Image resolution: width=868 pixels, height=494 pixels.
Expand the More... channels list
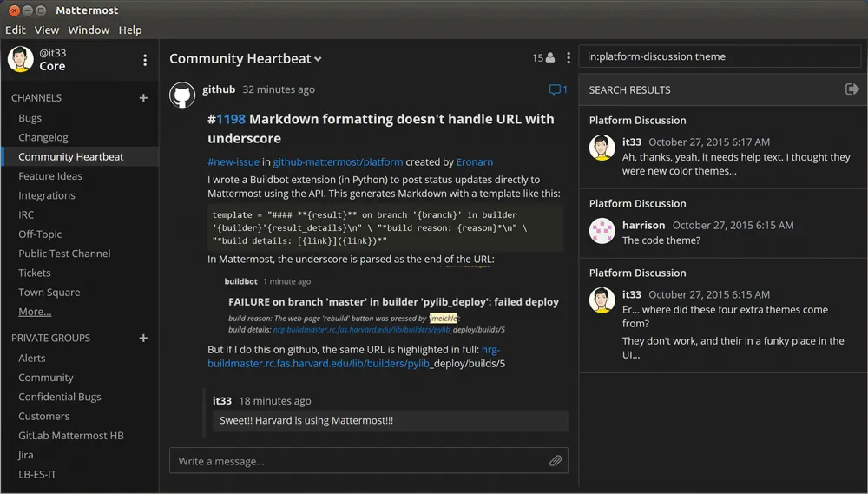coord(35,312)
